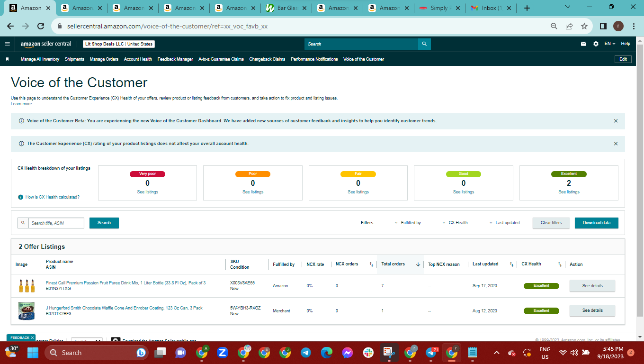Viewport: 644px width, 364px height.
Task: Dismiss the CX rating account health banner
Action: (616, 144)
